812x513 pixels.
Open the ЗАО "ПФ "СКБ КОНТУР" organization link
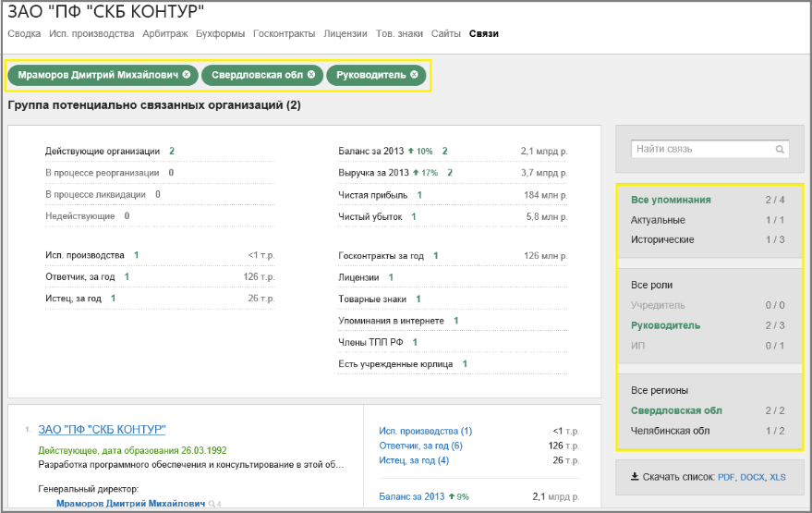[x=102, y=430]
